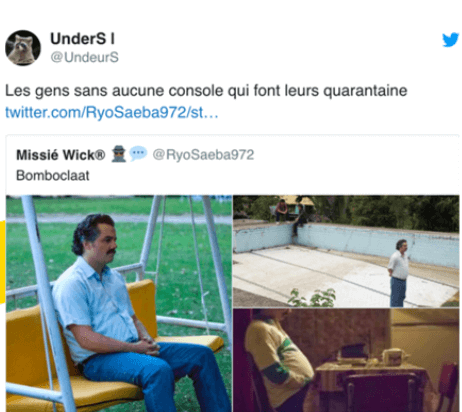Click the typewriter on the table
462x412 pixels.
(x=353, y=355)
